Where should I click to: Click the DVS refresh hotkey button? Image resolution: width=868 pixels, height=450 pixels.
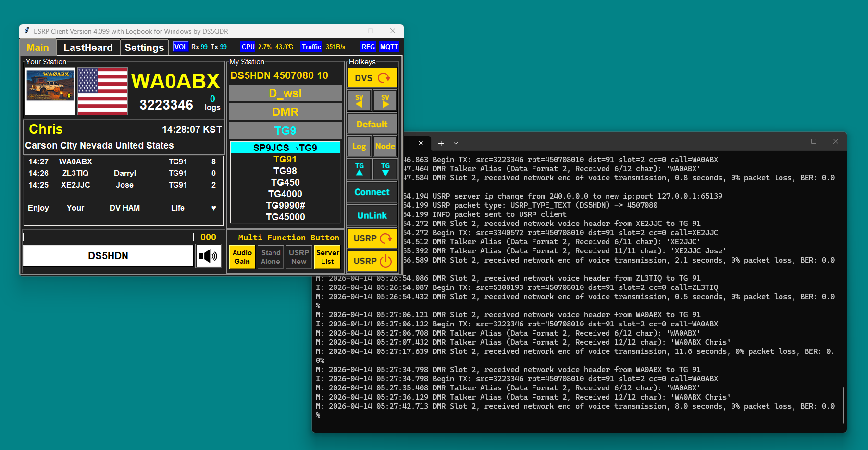coord(372,78)
